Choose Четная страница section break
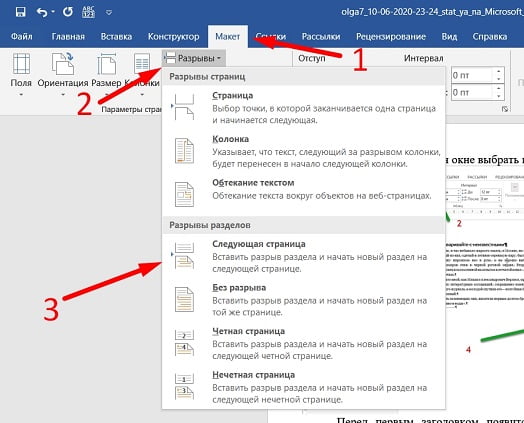 pos(303,343)
